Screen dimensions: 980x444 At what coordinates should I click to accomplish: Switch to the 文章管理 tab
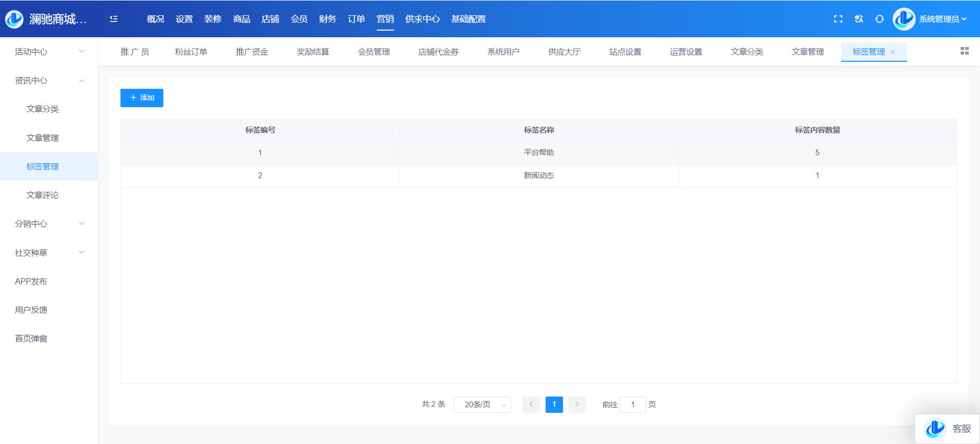point(807,52)
